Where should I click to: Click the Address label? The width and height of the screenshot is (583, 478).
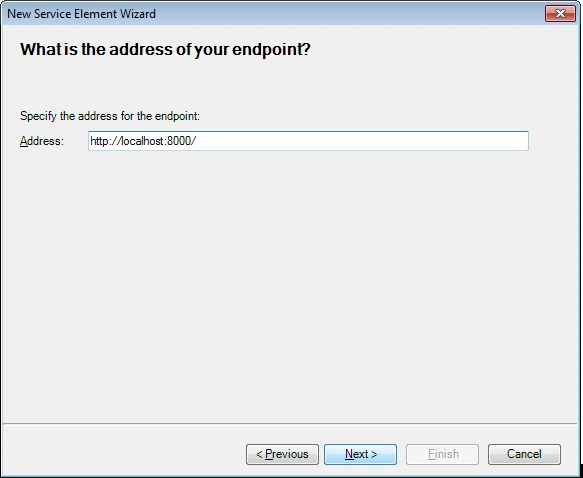(x=42, y=141)
